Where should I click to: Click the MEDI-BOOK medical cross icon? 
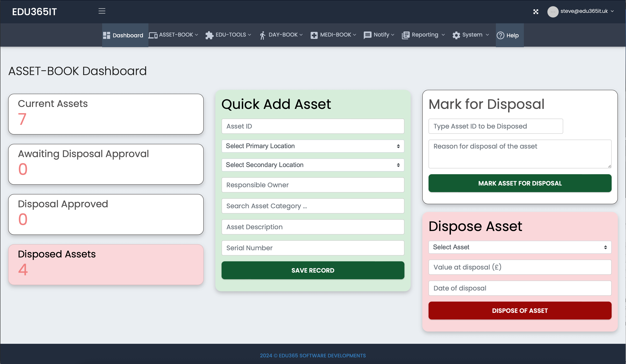tap(314, 35)
